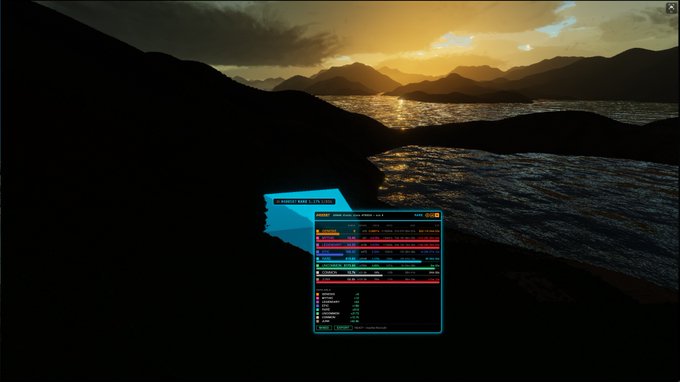The height and width of the screenshot is (382, 680).
Task: Select the COMMON row in the rarity table
Action: (x=378, y=273)
